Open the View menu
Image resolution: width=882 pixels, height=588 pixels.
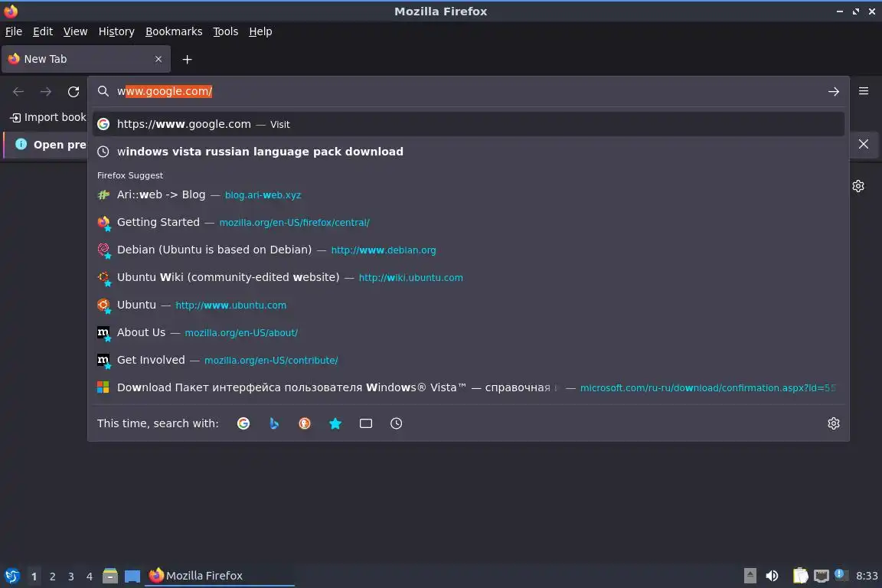click(x=75, y=31)
